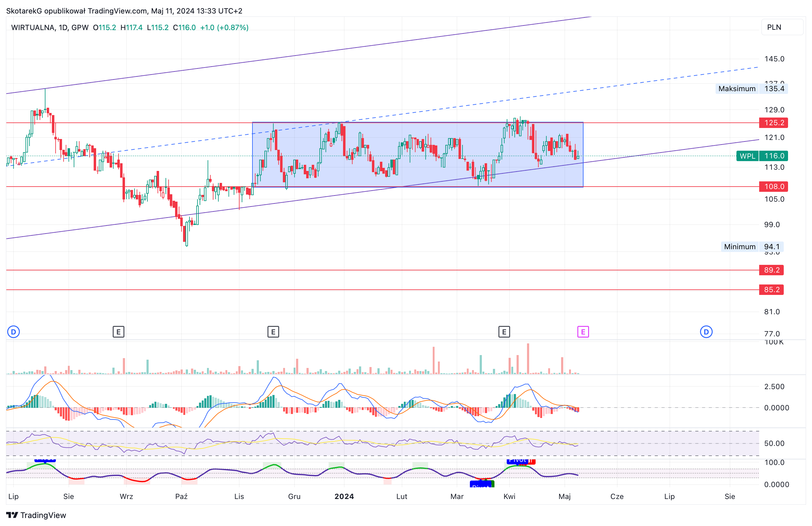The height and width of the screenshot is (526, 812).
Task: Click the 94.1 minimum value
Action: click(x=771, y=246)
